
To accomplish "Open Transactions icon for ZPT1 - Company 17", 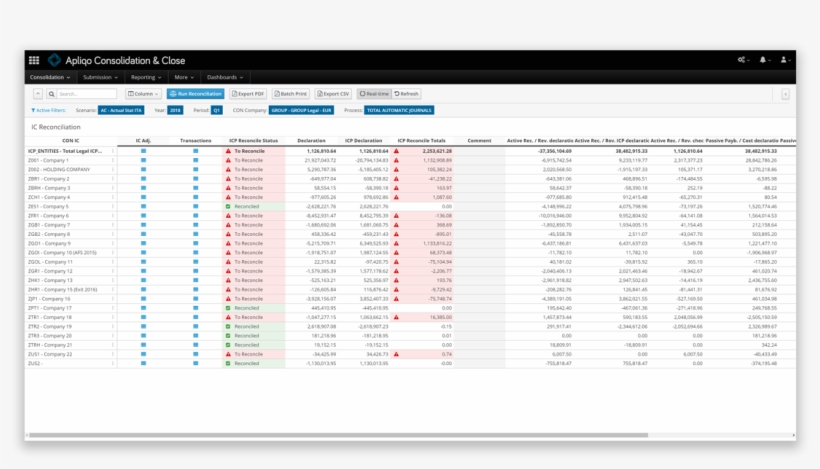I will tap(196, 308).
